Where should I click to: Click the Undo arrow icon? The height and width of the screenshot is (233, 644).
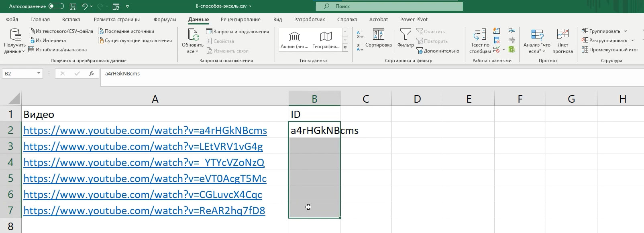click(84, 6)
